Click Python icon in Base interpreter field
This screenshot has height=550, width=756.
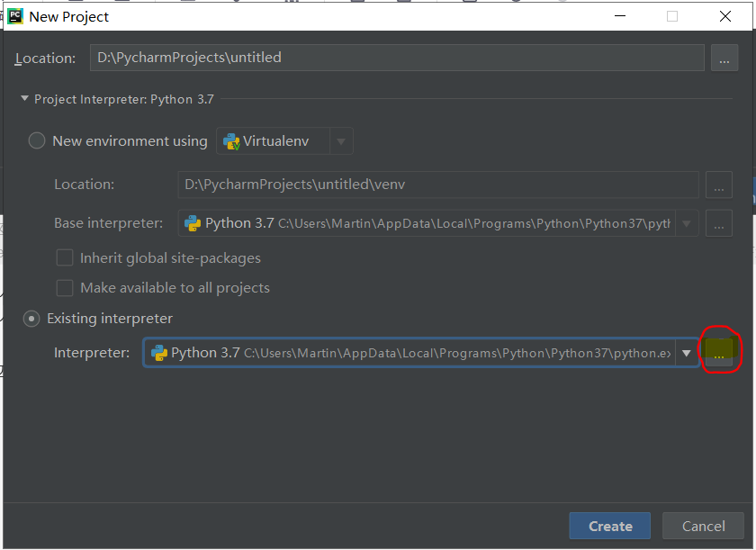(x=193, y=223)
